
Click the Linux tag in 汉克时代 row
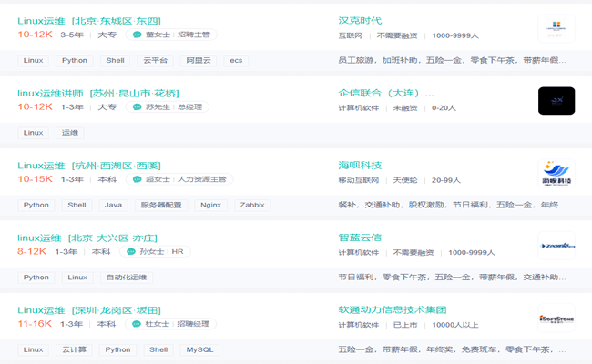[33, 60]
